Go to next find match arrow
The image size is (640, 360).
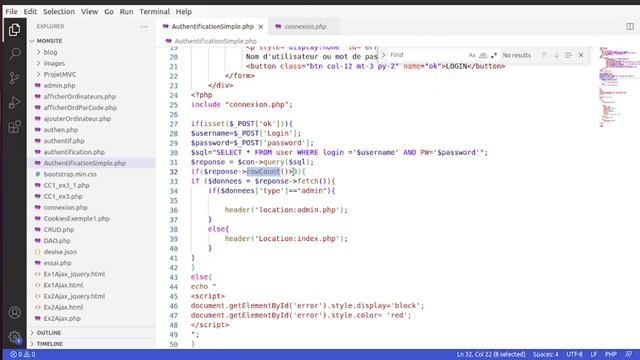[x=556, y=55]
